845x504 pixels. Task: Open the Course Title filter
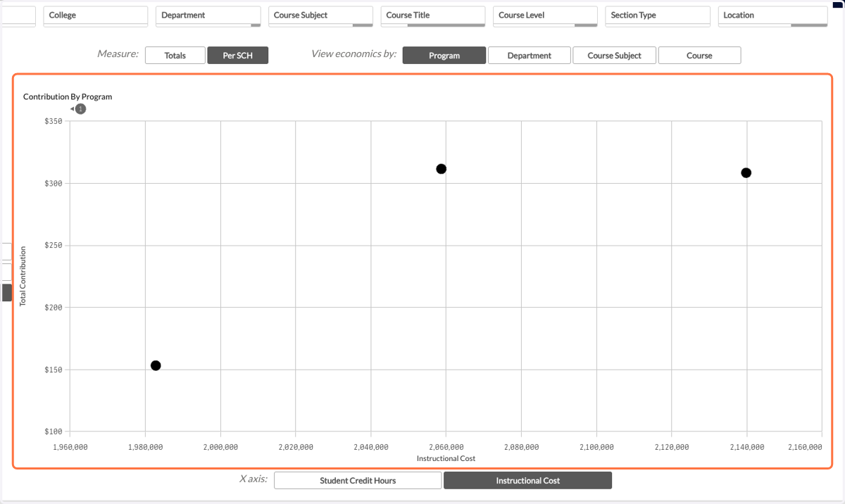click(433, 16)
